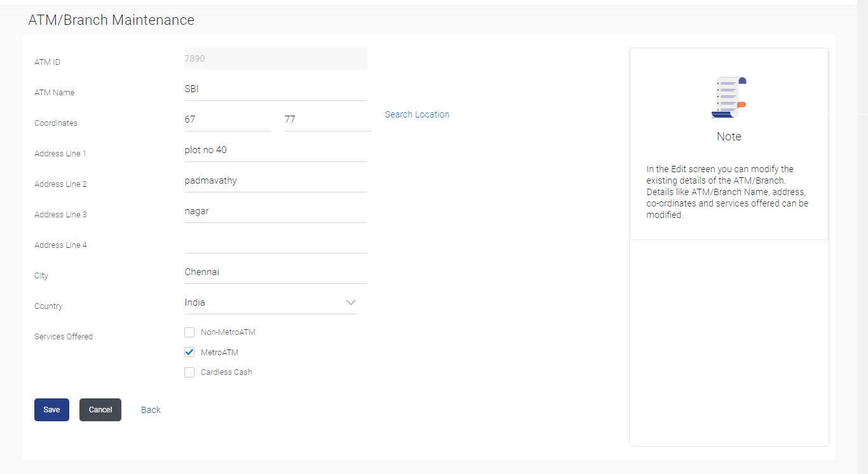Click the ATM Name field containing SBI
Screen dimensions: 868x474
(x=275, y=90)
